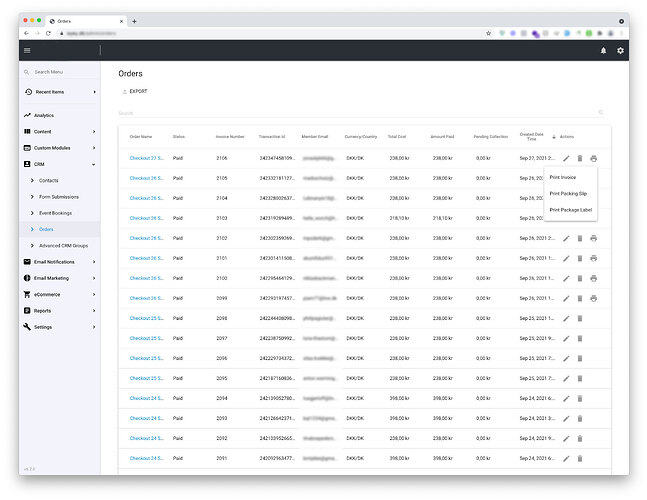The width and height of the screenshot is (647, 500).
Task: Open print options for order 2102
Action: click(x=593, y=238)
